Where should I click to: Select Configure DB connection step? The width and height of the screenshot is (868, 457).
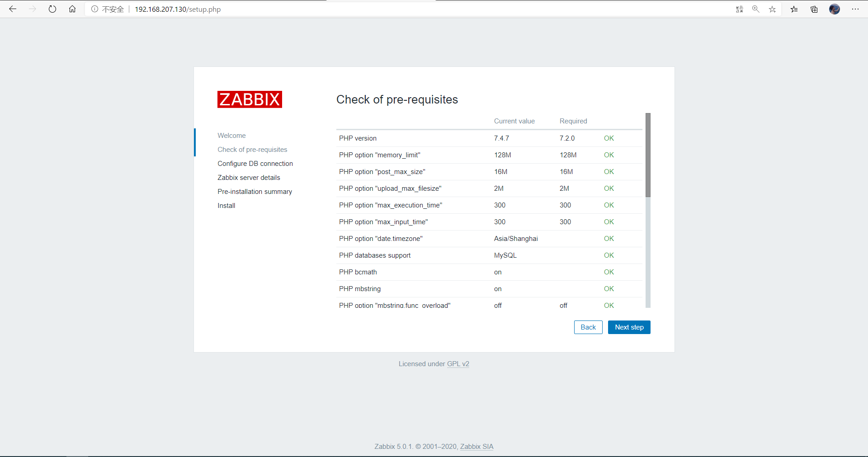(x=255, y=164)
